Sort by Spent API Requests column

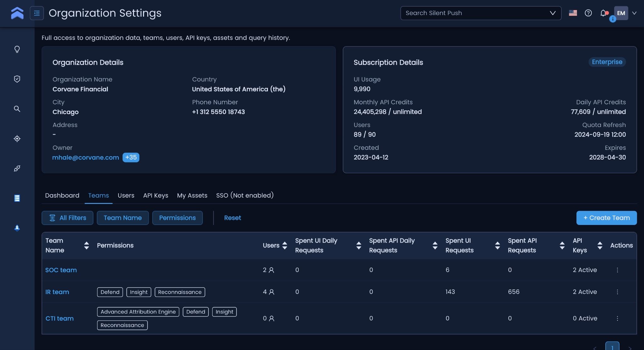562,245
